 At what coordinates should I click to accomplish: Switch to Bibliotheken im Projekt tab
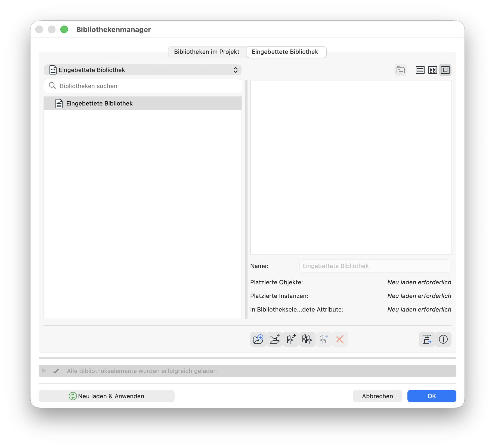[x=207, y=52]
